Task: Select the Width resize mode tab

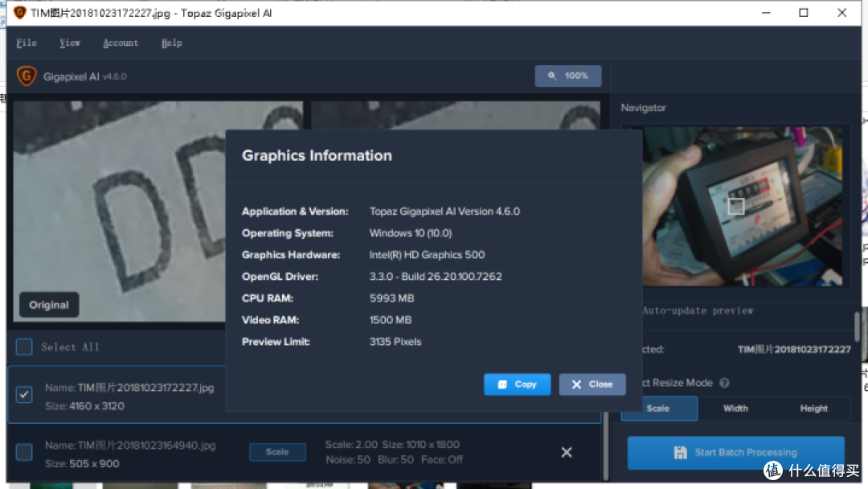Action: (x=735, y=409)
